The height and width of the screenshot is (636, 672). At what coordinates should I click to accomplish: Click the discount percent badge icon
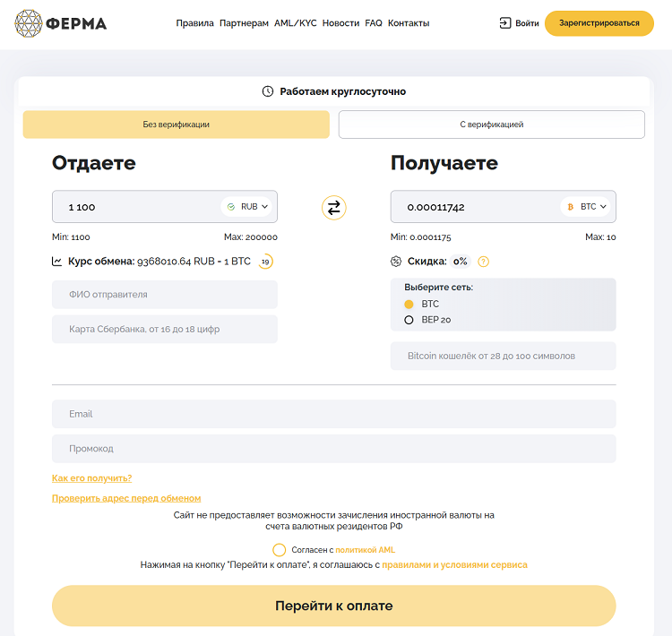click(x=396, y=262)
